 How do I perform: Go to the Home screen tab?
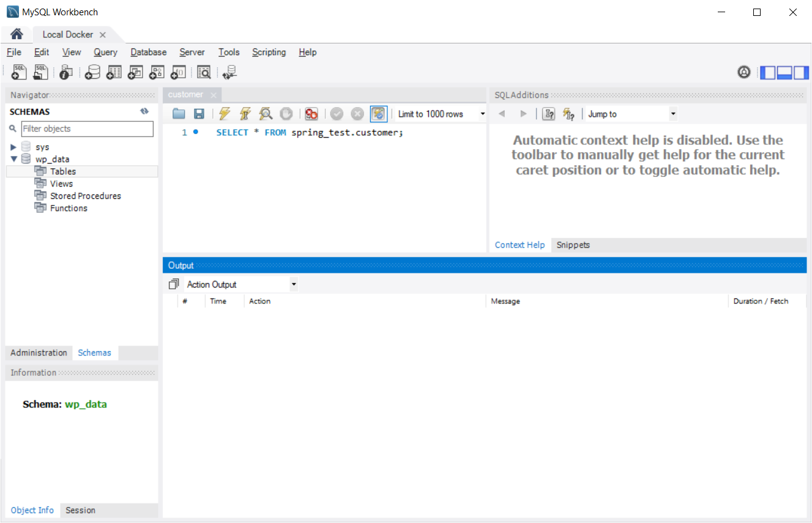tap(17, 34)
